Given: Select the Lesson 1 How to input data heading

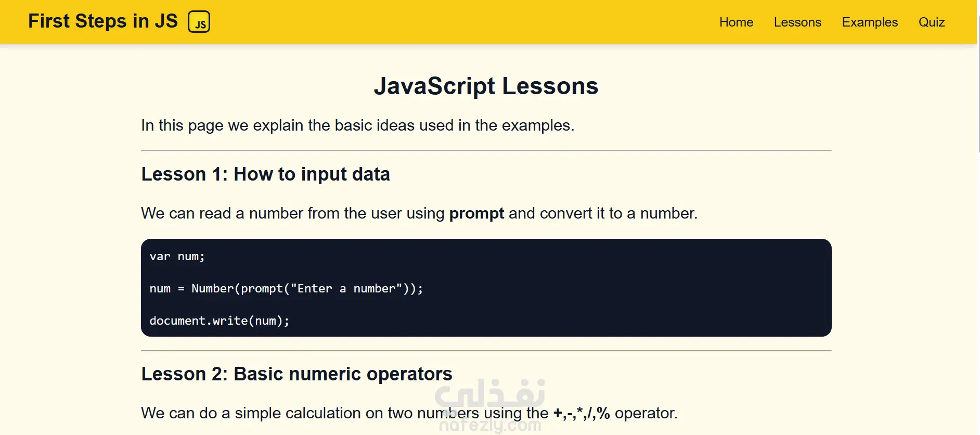Looking at the screenshot, I should 265,174.
